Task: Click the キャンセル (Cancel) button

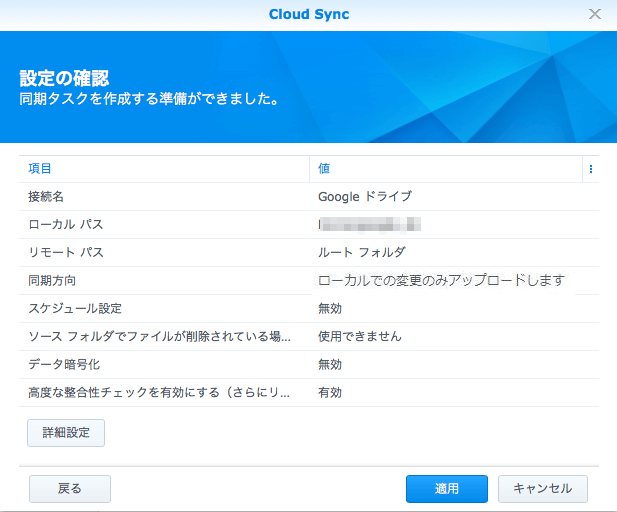Action: pyautogui.click(x=543, y=488)
